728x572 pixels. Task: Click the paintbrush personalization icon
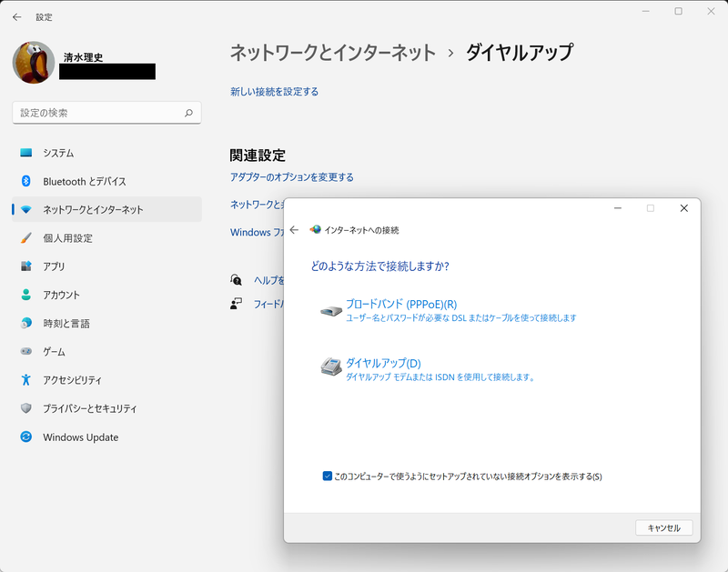(x=26, y=238)
